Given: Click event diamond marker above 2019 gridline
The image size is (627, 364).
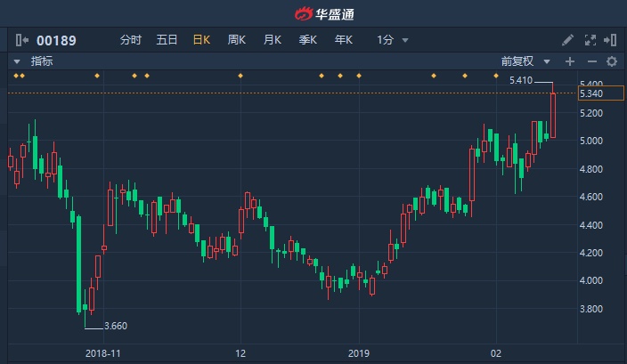Looking at the screenshot, I should pos(359,76).
